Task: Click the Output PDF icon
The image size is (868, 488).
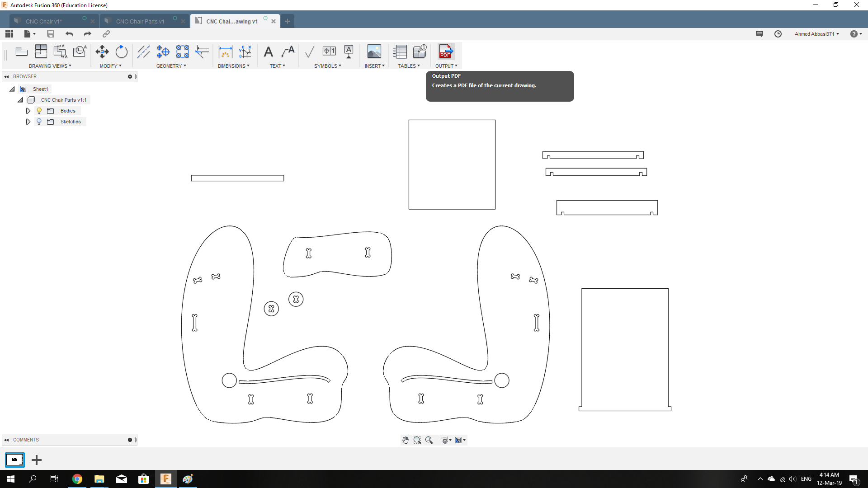Action: pyautogui.click(x=446, y=52)
